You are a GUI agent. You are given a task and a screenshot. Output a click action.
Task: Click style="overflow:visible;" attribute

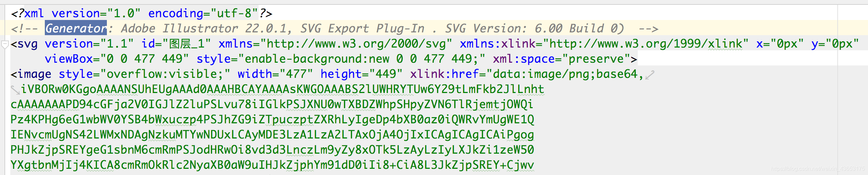[144, 74]
